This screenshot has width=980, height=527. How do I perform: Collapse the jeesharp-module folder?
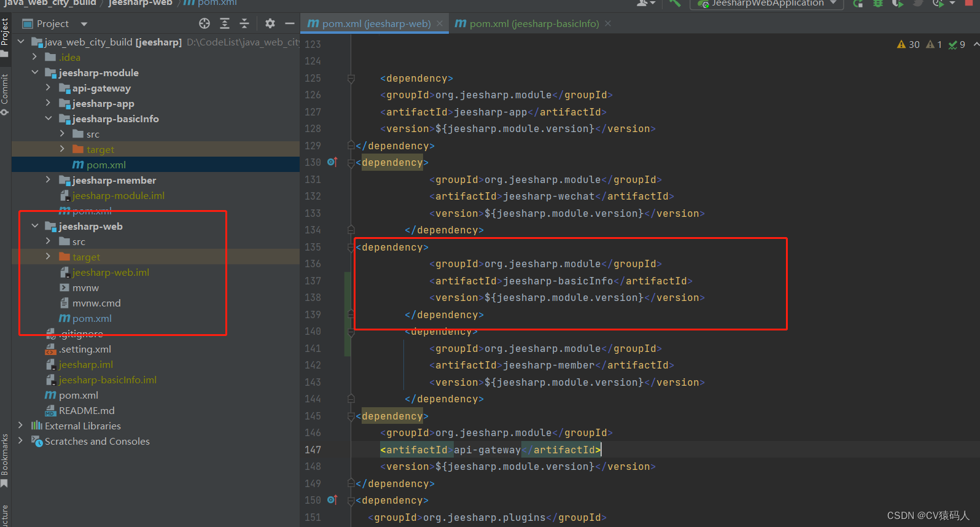(x=34, y=72)
